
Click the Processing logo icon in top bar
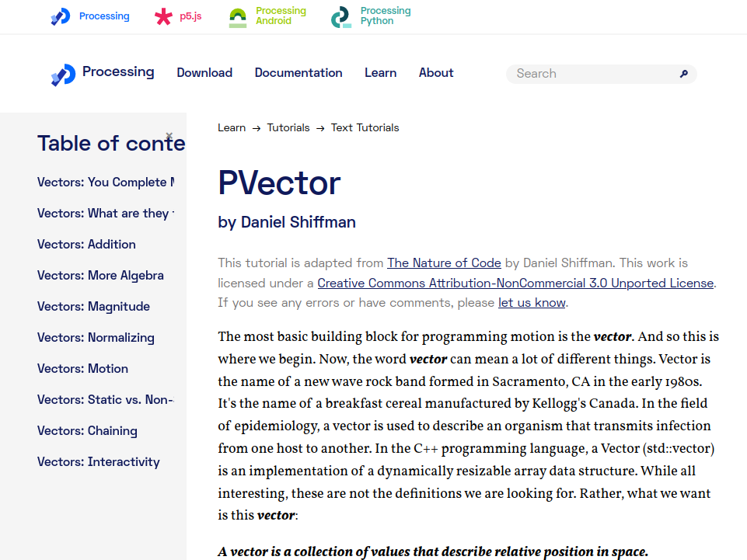point(61,16)
